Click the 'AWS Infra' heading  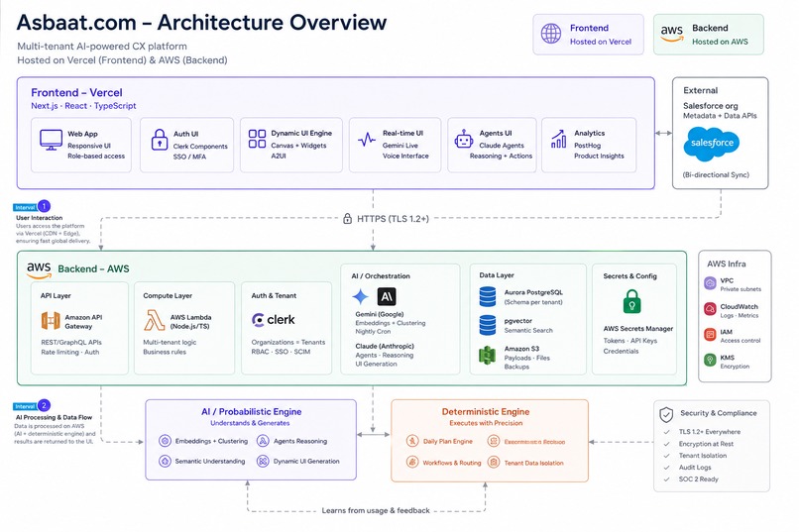coord(726,264)
